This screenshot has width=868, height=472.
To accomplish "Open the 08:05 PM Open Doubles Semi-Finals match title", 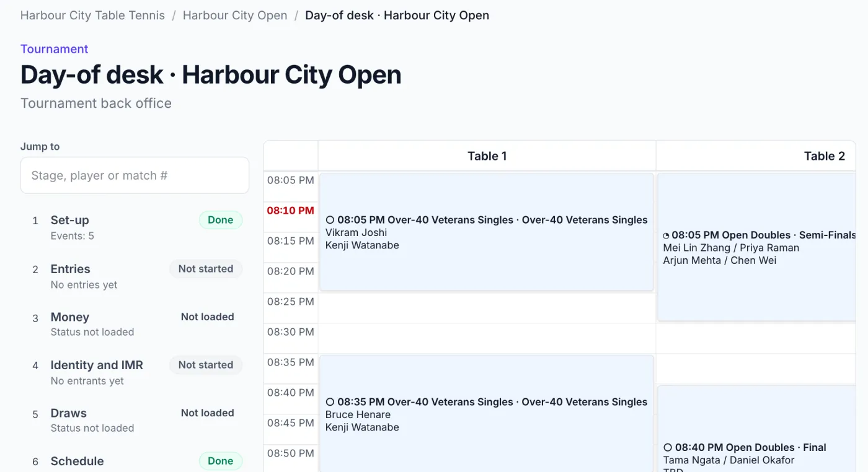I will [x=763, y=235].
